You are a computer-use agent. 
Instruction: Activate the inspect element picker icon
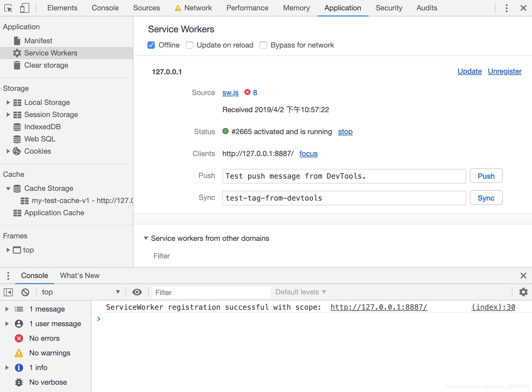pos(9,8)
